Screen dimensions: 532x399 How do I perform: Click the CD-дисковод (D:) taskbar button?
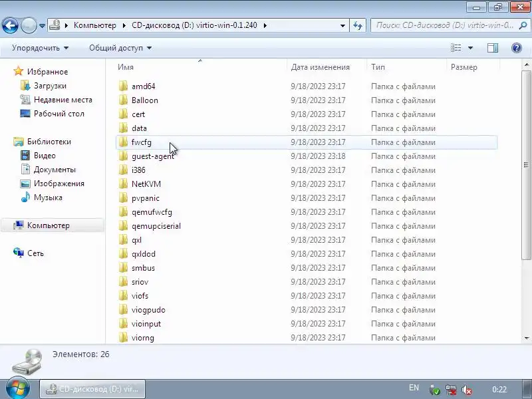92,389
